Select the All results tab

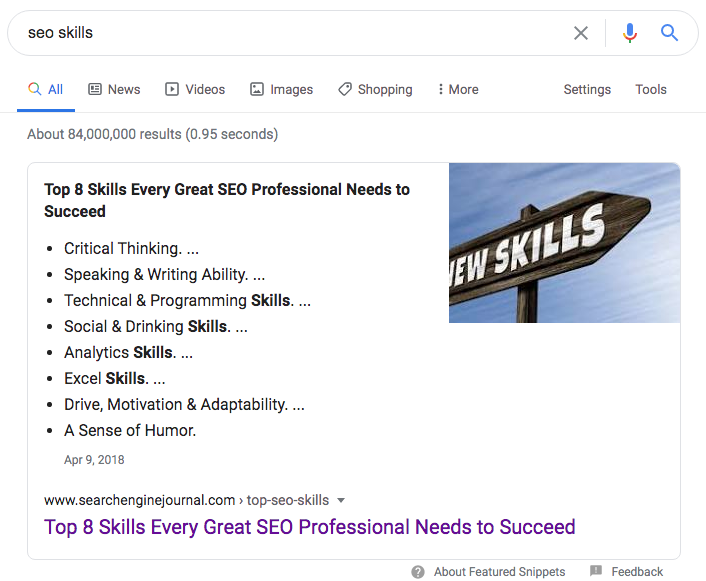(46, 89)
